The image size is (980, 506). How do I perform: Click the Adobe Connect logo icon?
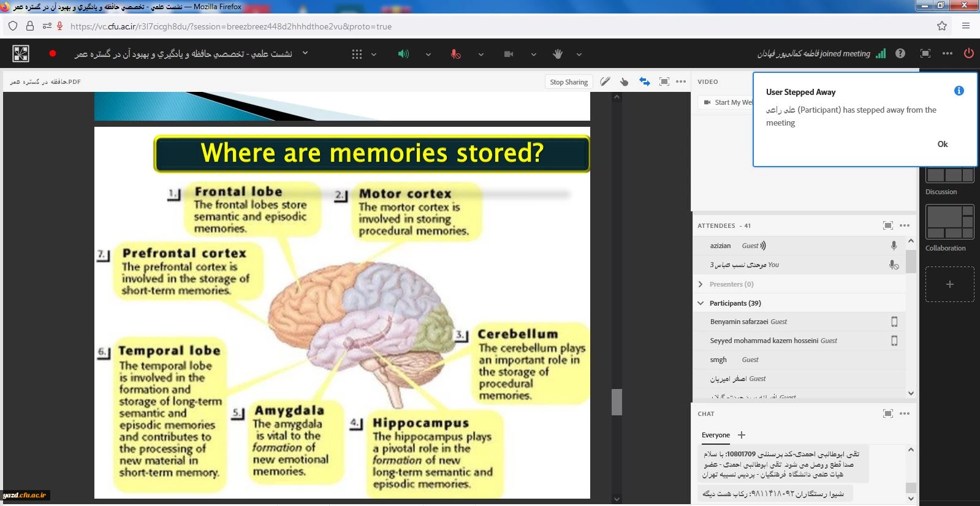(21, 54)
